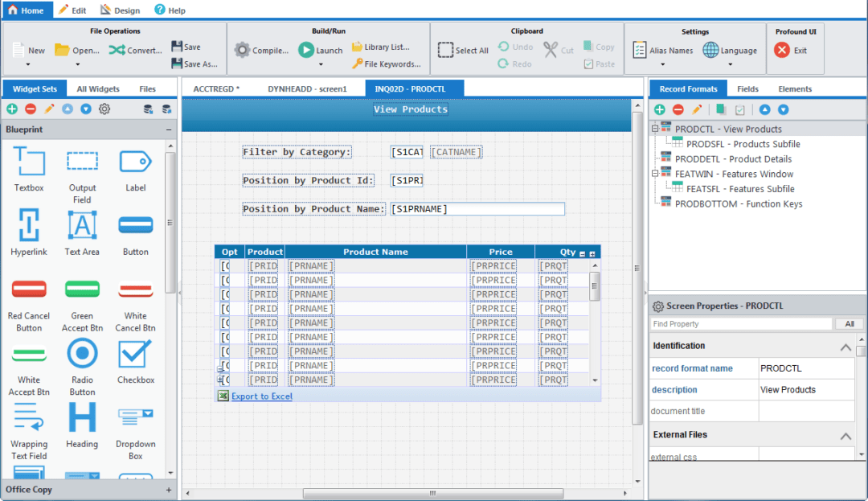
Task: Click the widget sets settings gear icon
Action: (104, 109)
